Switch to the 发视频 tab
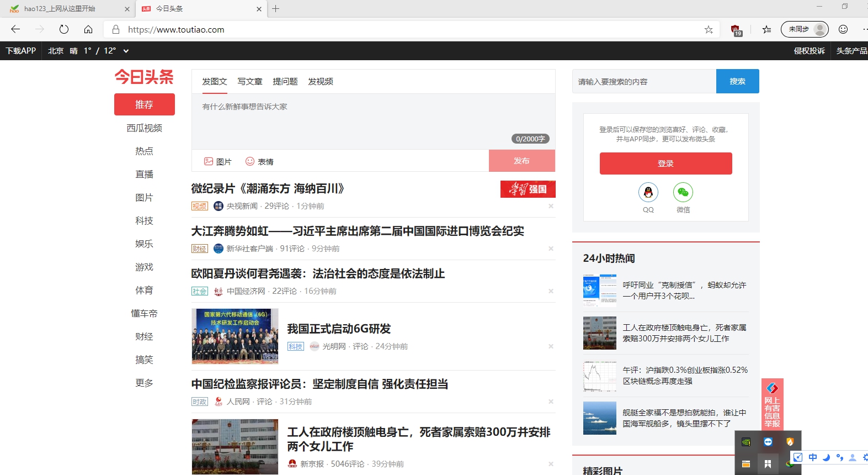This screenshot has height=475, width=868. (x=321, y=81)
